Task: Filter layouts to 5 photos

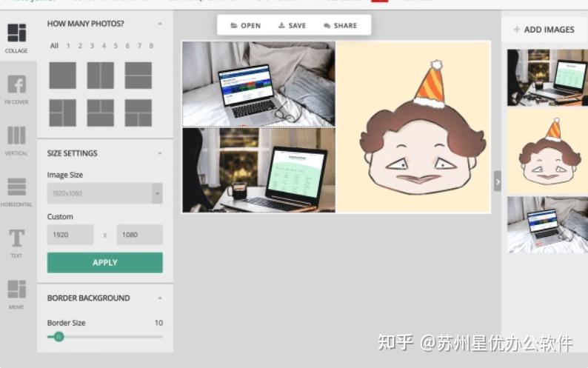Action: coord(116,46)
